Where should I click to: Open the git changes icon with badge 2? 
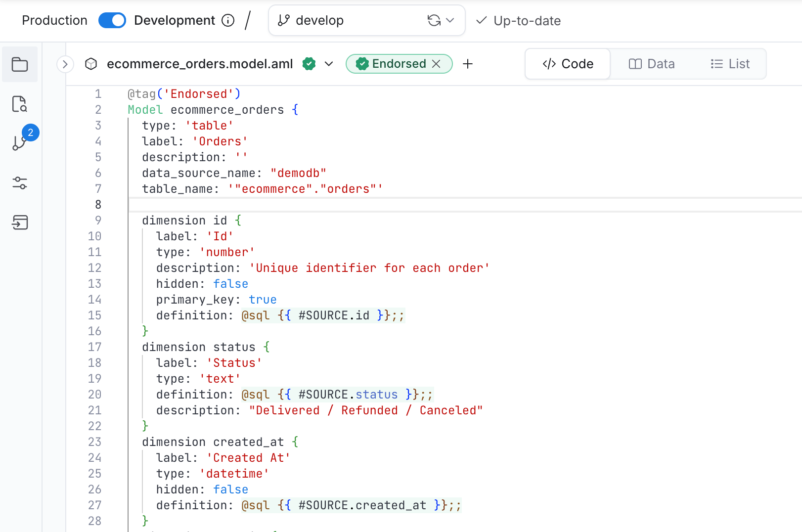(20, 142)
